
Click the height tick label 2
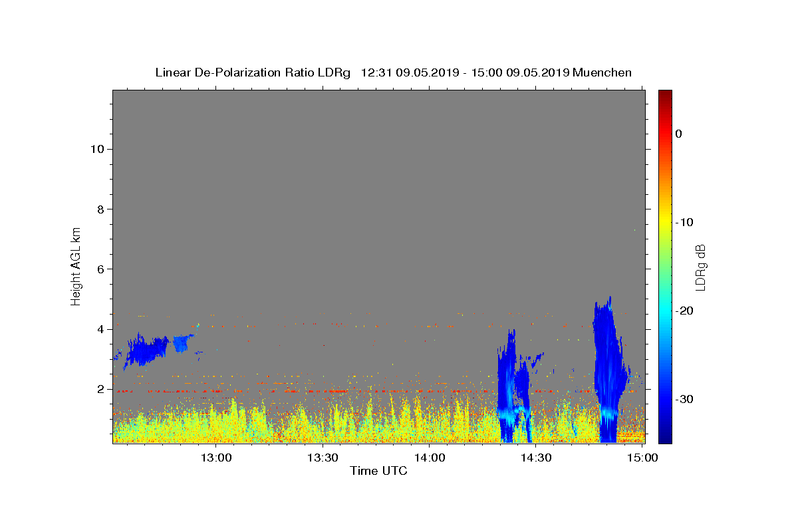(x=101, y=389)
